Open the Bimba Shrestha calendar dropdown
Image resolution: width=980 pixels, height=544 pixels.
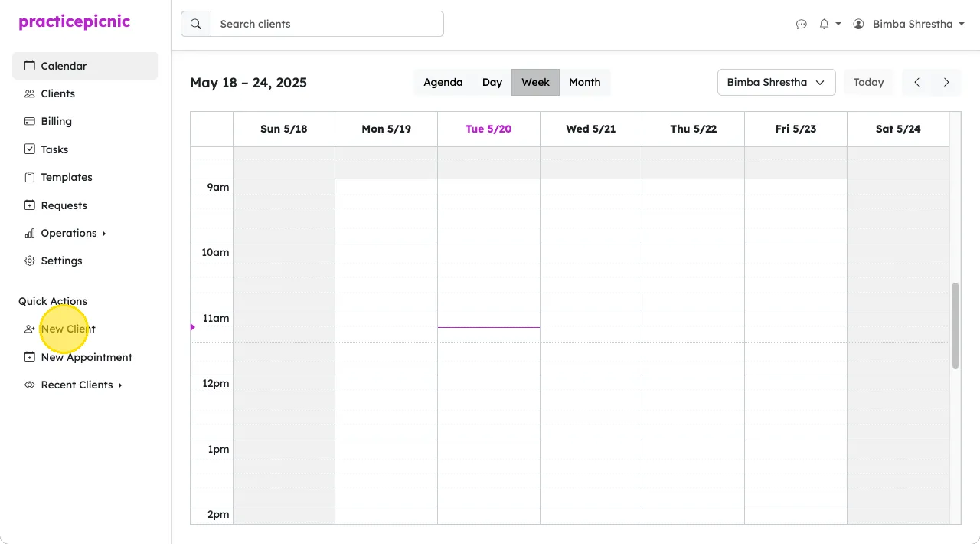click(x=776, y=82)
